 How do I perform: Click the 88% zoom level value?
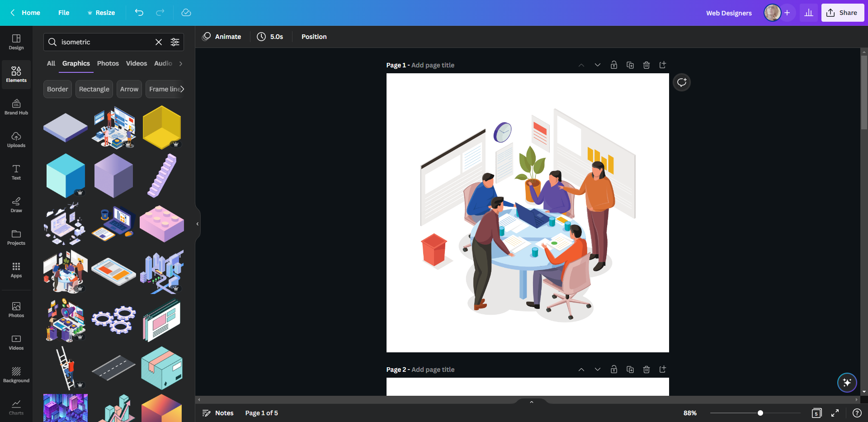pos(690,413)
